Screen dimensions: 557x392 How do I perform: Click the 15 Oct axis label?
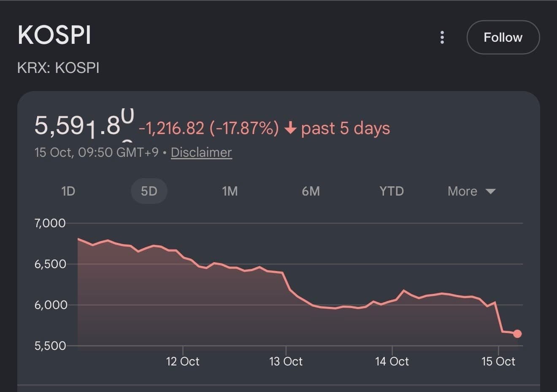pos(498,361)
